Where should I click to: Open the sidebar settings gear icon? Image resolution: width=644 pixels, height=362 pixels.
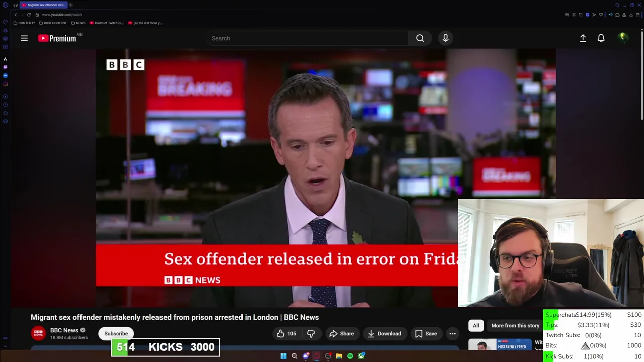click(5, 121)
